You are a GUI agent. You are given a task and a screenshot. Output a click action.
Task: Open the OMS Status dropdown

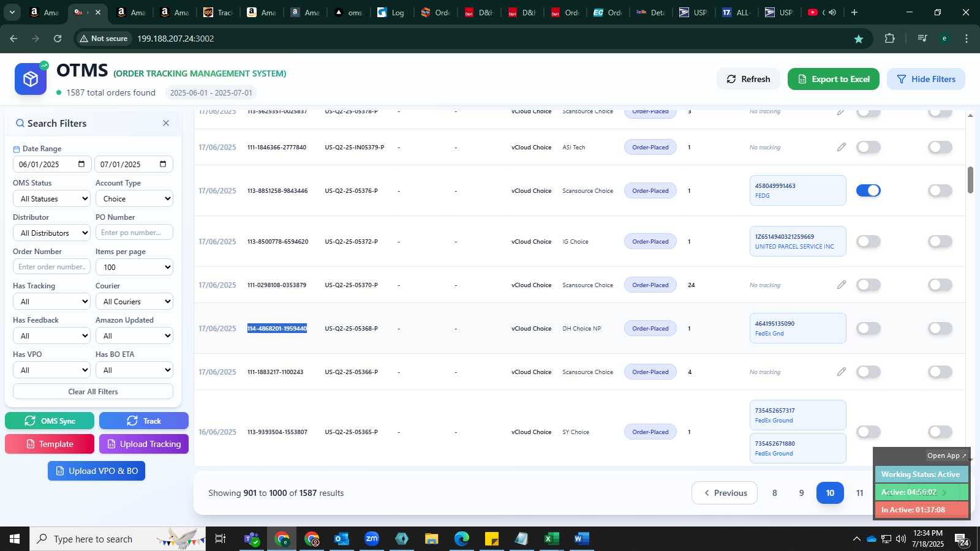click(x=51, y=198)
